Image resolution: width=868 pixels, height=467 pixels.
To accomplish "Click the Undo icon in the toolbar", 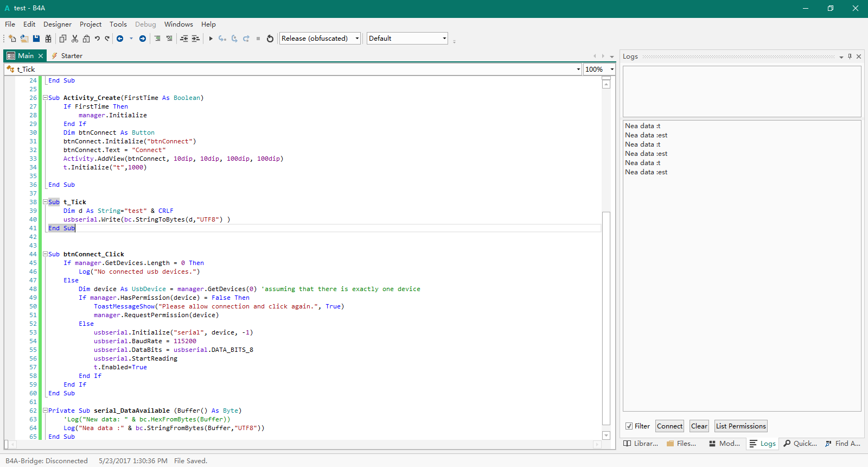I will [x=97, y=39].
